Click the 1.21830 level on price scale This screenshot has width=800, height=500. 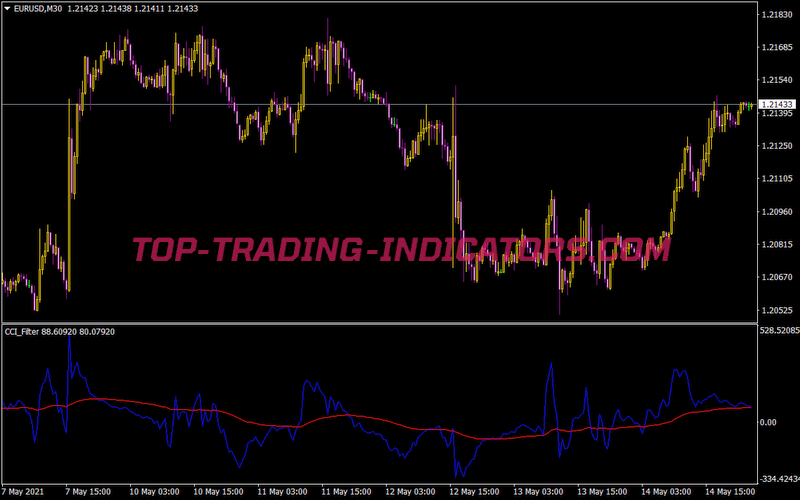click(777, 15)
